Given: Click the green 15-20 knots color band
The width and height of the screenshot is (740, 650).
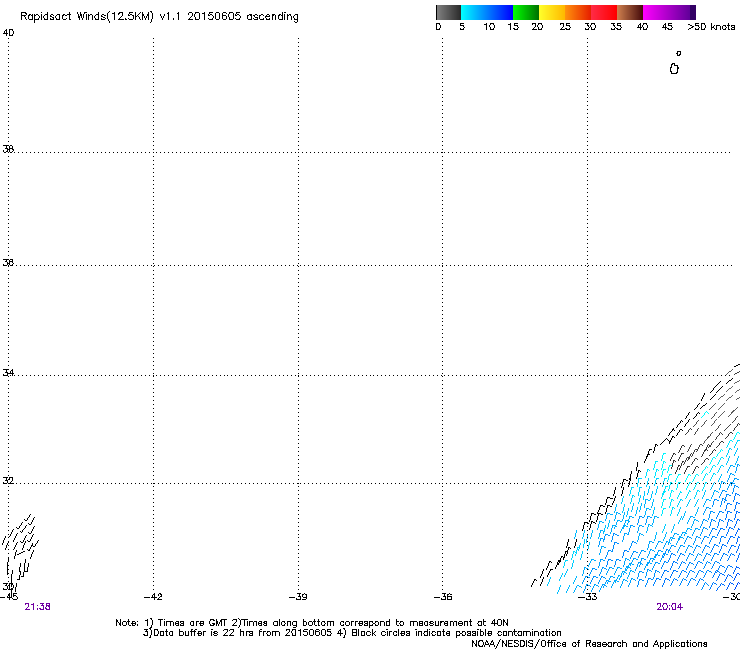Looking at the screenshot, I should click(526, 12).
